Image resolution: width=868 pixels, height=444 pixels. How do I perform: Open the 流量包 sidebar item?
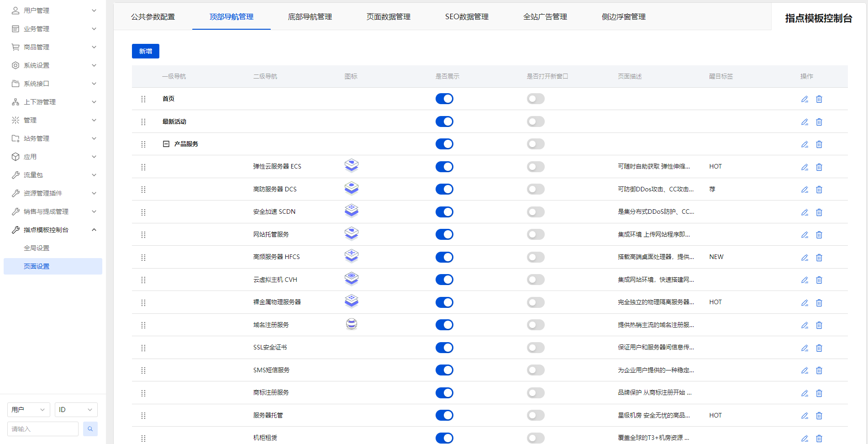(x=53, y=175)
